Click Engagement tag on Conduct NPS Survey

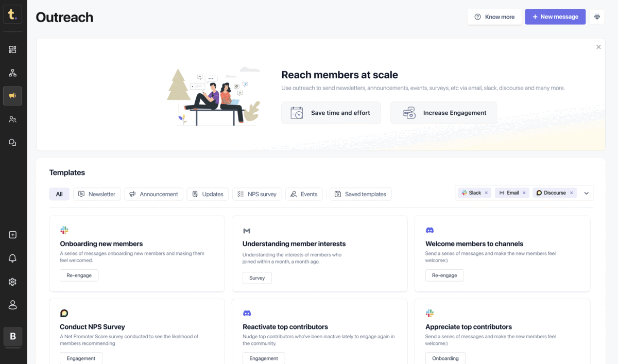tap(81, 358)
